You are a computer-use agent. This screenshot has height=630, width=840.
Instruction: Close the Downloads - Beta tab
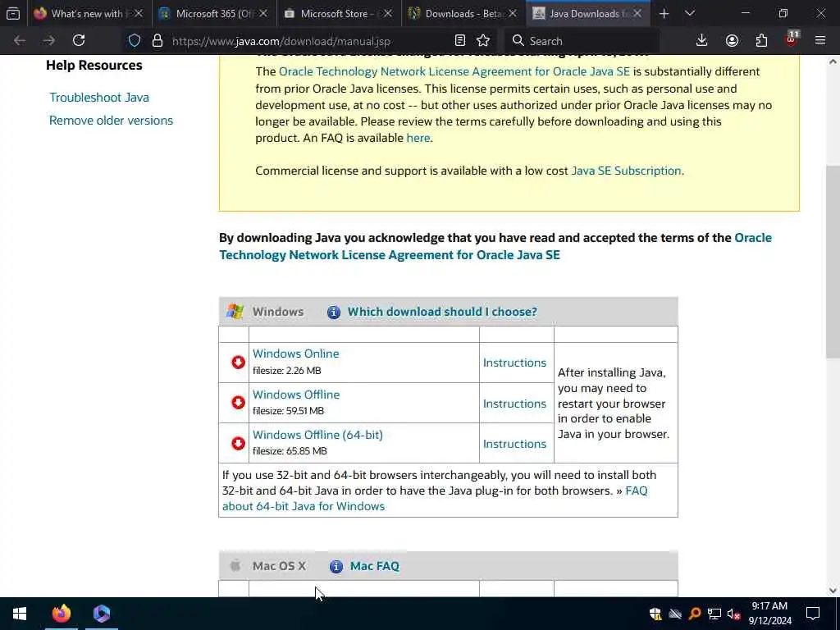point(513,13)
